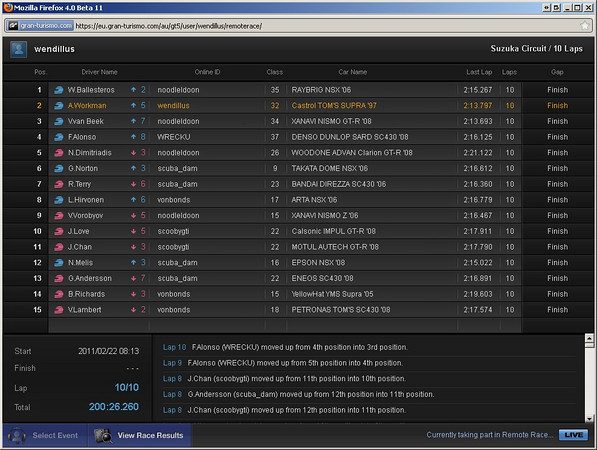The width and height of the screenshot is (597, 450).
Task: Click the log scrollbar up arrow
Action: click(589, 338)
